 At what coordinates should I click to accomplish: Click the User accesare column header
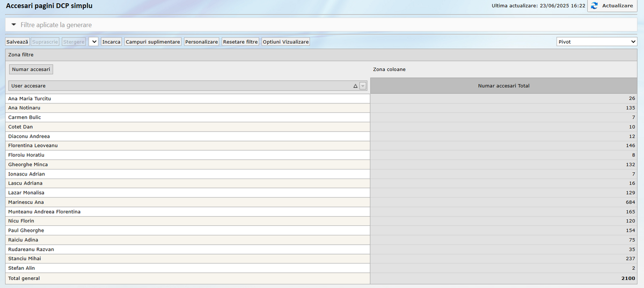point(177,86)
